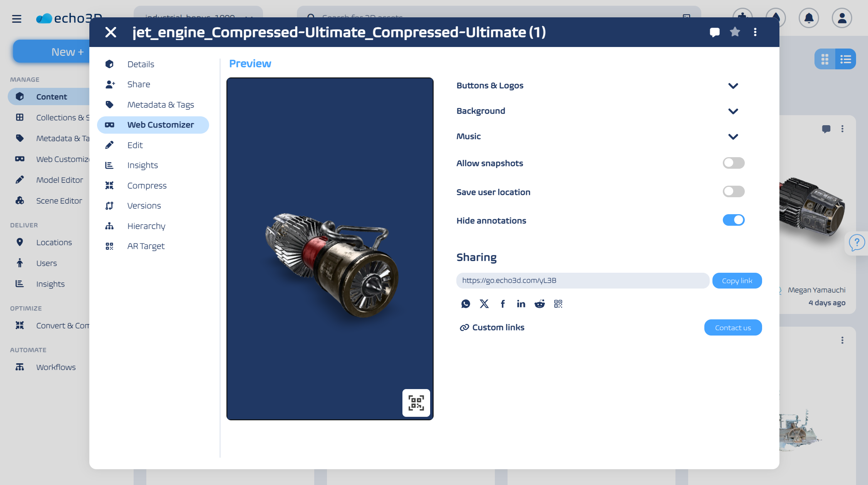Open comments bubble in modal header
The image size is (868, 485).
(x=715, y=32)
